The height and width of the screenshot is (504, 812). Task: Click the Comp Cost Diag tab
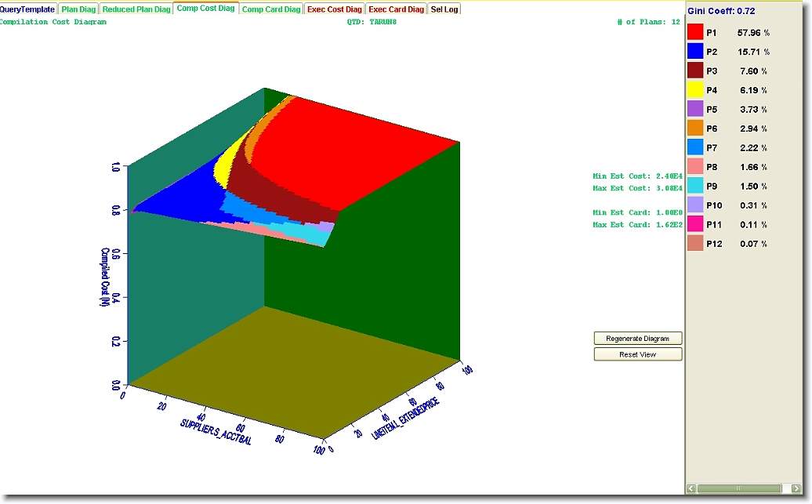tap(205, 9)
